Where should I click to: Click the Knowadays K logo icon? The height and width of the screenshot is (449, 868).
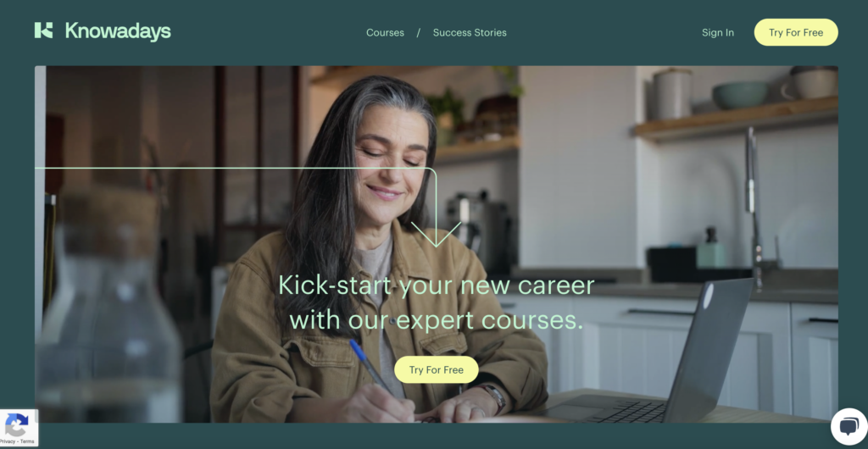43,30
